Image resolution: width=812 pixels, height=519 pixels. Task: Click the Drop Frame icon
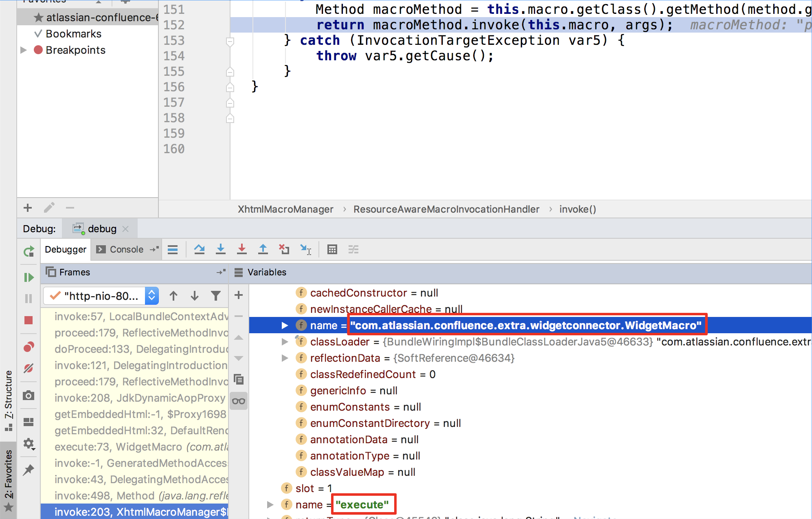click(284, 249)
